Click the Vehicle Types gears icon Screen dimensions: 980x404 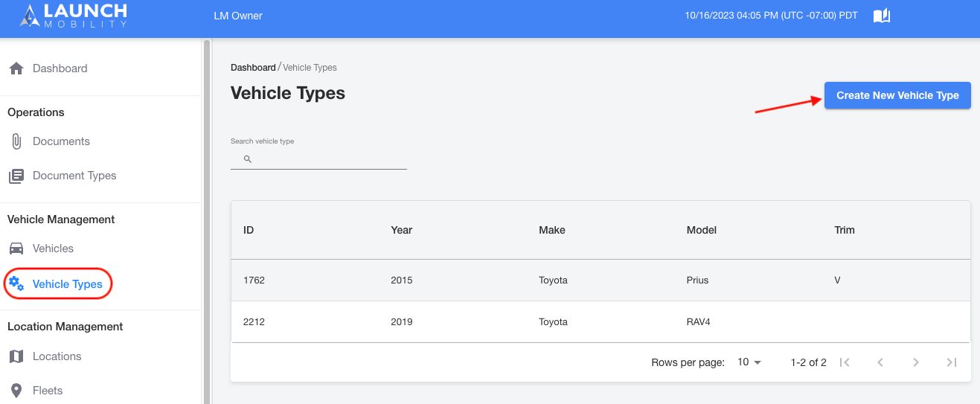click(16, 283)
